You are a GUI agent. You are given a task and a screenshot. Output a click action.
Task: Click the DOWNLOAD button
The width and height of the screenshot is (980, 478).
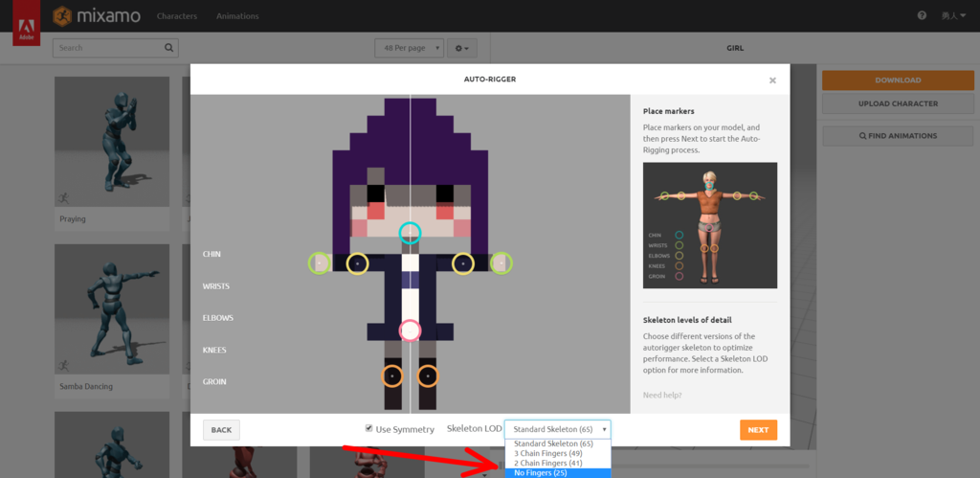coord(898,80)
